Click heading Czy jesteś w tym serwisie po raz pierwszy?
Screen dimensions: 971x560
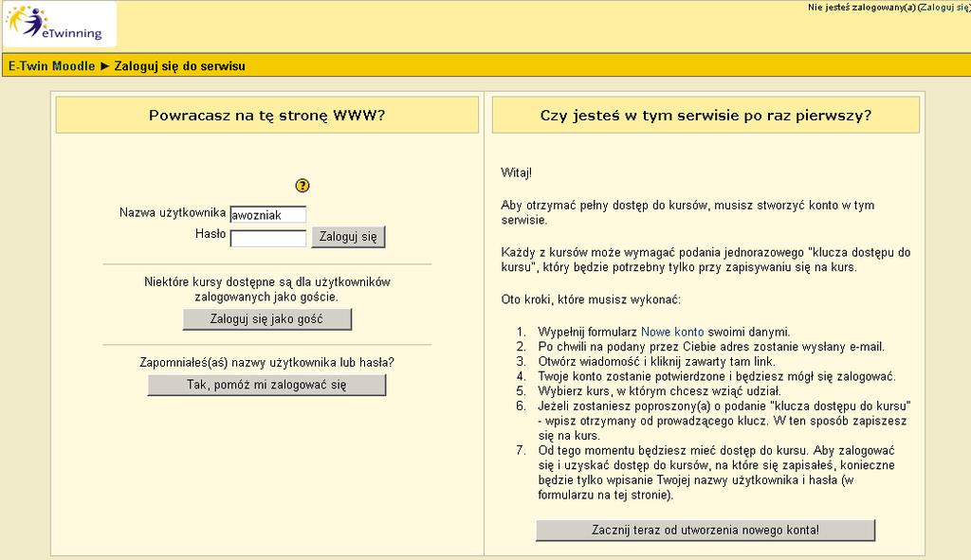pyautogui.click(x=705, y=115)
